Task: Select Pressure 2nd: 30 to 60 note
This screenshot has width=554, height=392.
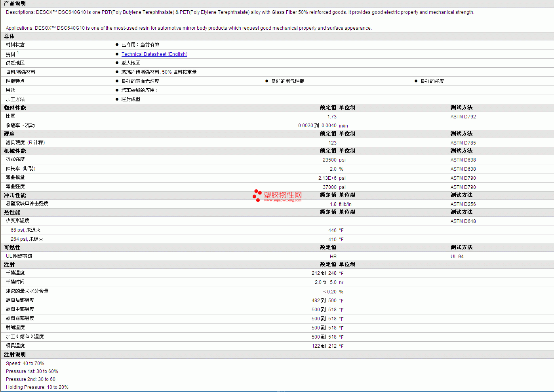Action: pyautogui.click(x=30, y=379)
